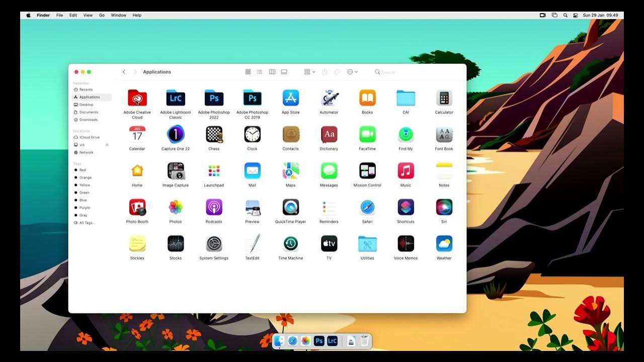Image resolution: width=644 pixels, height=362 pixels.
Task: Open the Help menu
Action: 137,15
